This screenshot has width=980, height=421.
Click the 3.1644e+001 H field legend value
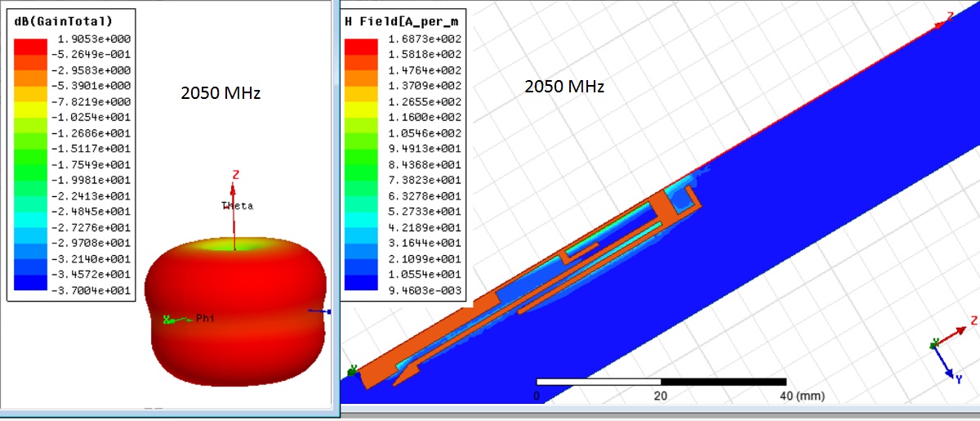(x=425, y=243)
